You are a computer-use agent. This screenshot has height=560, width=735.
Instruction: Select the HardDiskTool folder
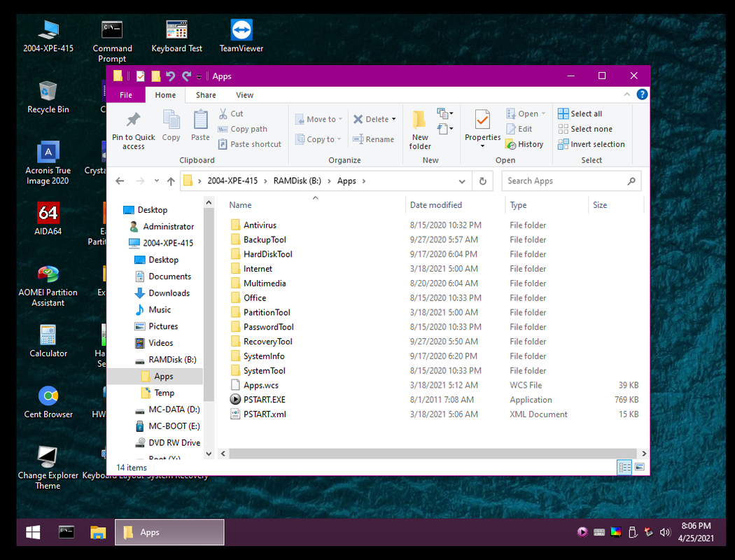click(267, 254)
